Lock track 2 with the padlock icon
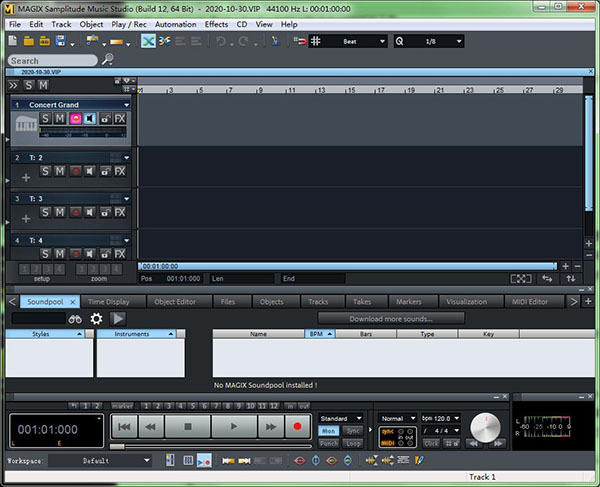Screen dimensions: 600x487 [x=105, y=171]
